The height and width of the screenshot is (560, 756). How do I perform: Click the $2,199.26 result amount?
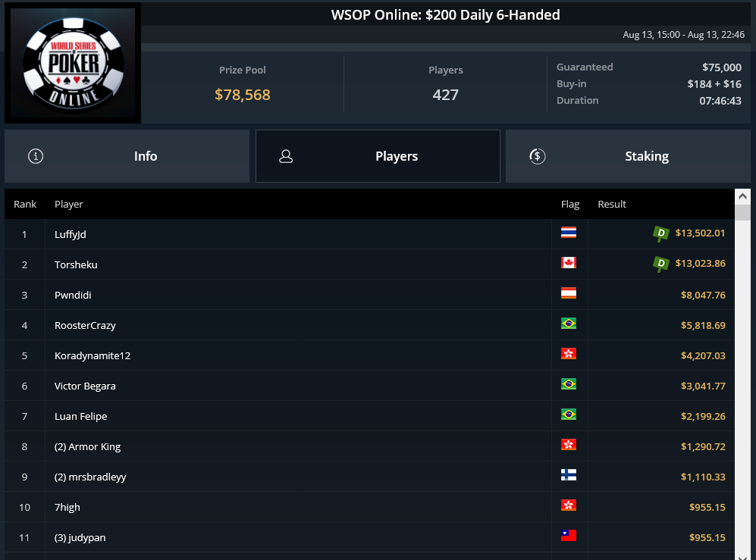coord(703,416)
